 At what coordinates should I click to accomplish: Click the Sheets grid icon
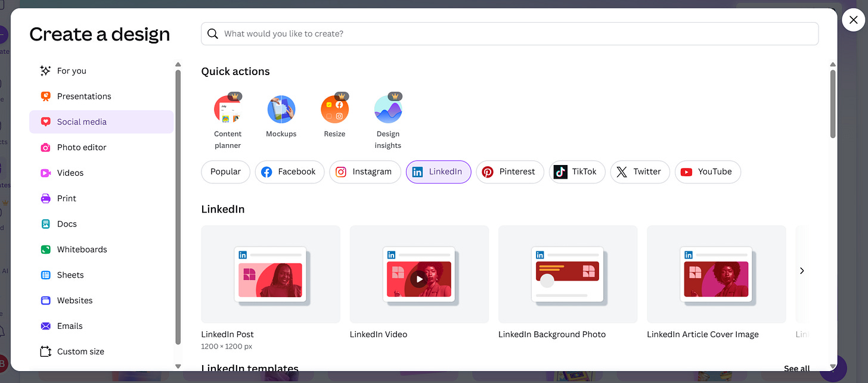[x=45, y=275]
